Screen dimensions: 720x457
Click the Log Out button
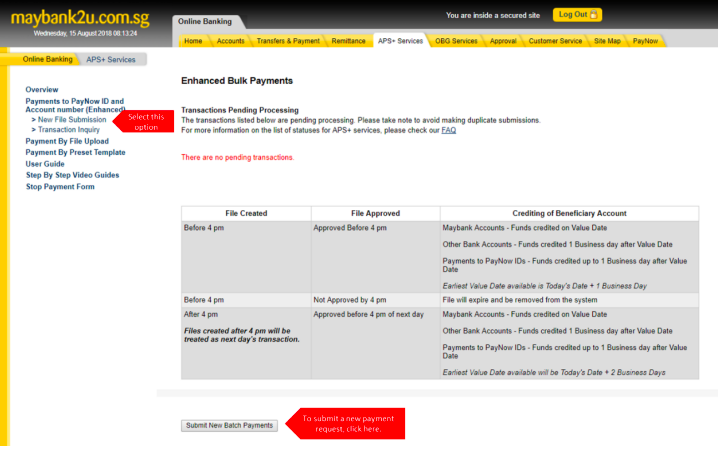[x=577, y=15]
